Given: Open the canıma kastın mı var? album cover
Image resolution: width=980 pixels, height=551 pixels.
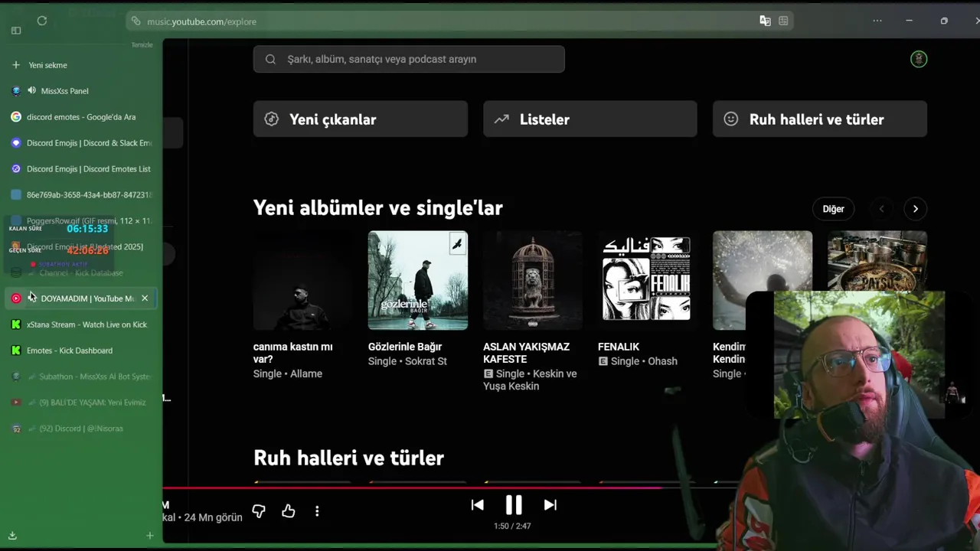Looking at the screenshot, I should (303, 280).
